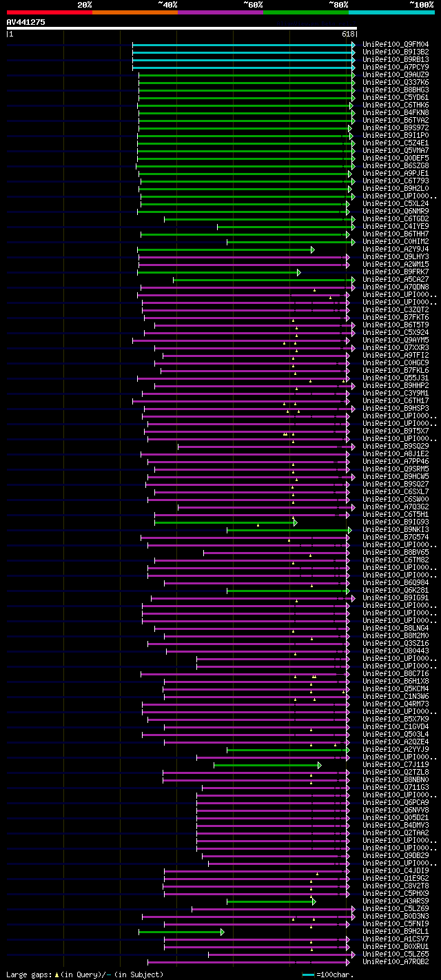Select hit label UniRef100_A2YYJ9
This screenshot has width=441, height=980.
pyautogui.click(x=396, y=749)
